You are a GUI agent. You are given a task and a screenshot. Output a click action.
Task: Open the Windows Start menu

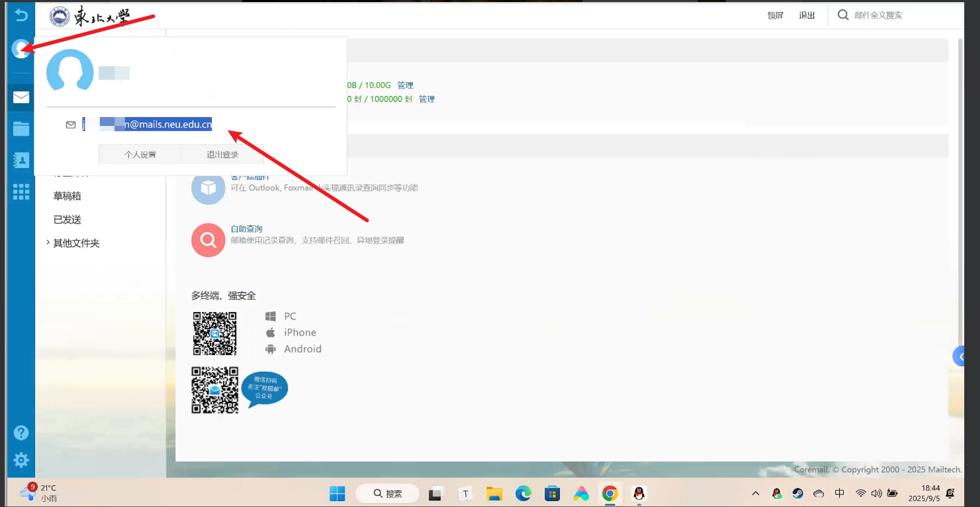[x=337, y=494]
